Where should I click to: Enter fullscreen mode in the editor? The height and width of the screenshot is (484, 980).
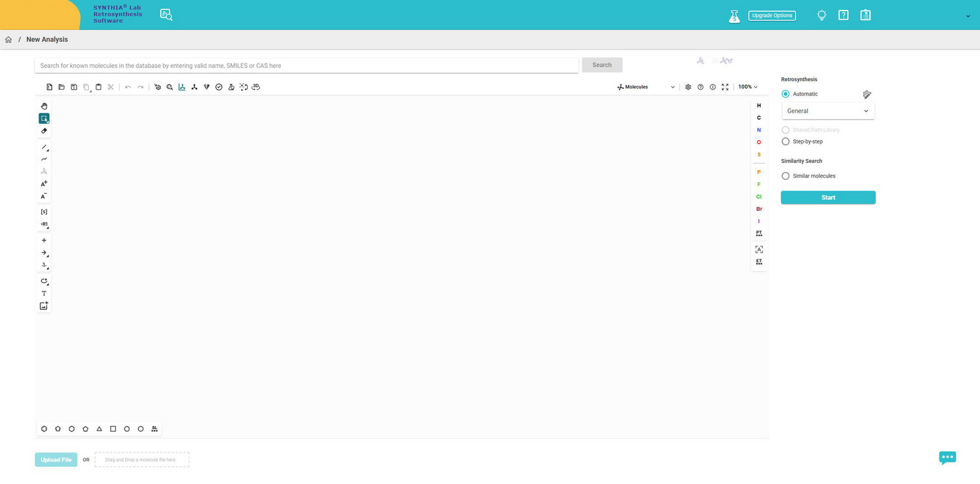(x=725, y=87)
